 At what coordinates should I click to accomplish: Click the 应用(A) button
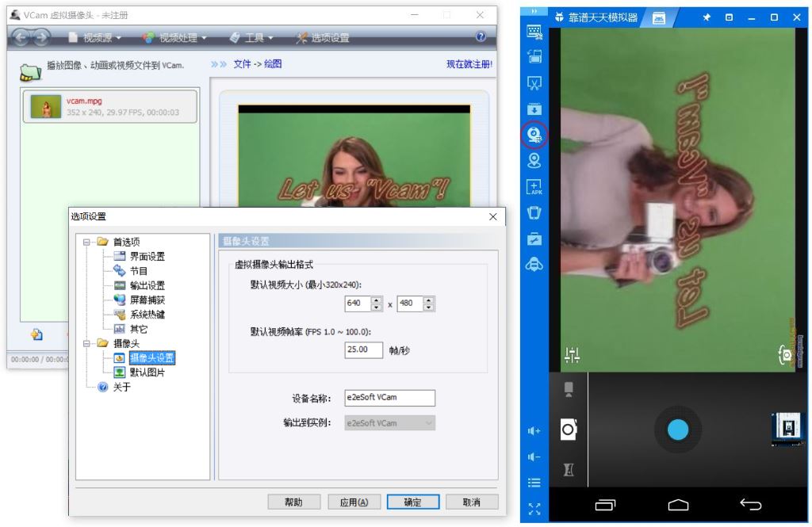(353, 502)
